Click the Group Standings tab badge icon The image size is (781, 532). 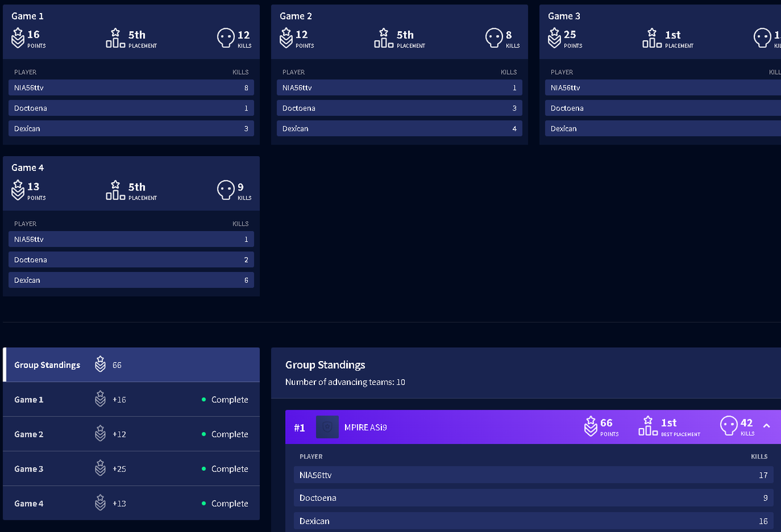(100, 364)
